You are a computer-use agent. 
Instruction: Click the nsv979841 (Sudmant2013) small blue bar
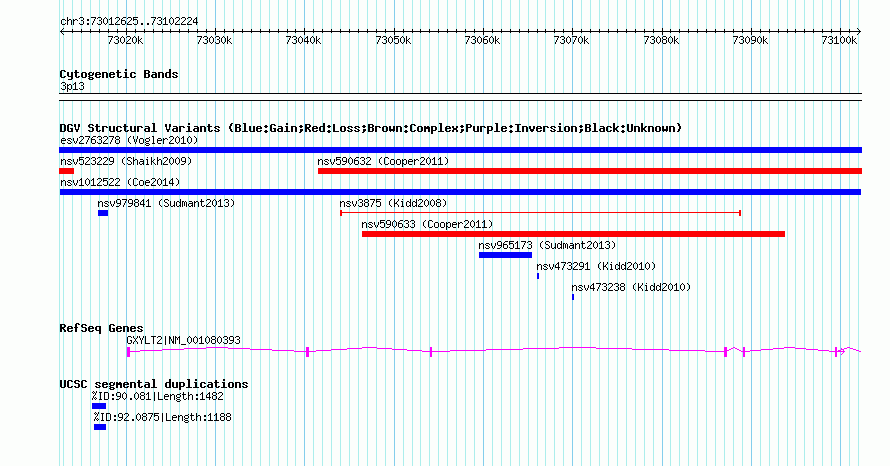click(x=103, y=213)
